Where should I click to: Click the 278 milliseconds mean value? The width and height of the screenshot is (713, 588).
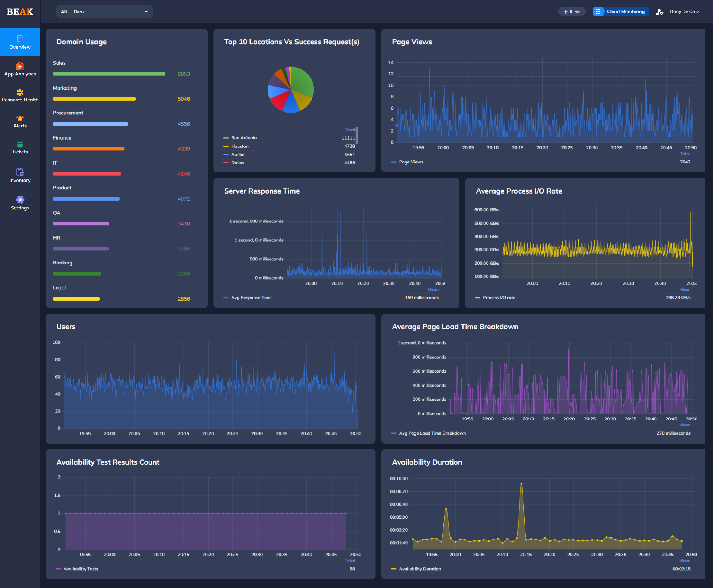click(x=673, y=433)
